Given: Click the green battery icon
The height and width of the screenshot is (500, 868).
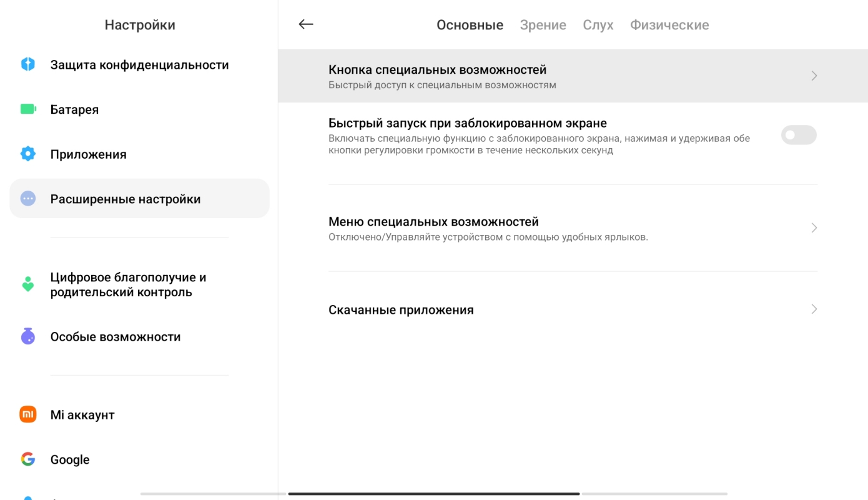Looking at the screenshot, I should pos(28,109).
